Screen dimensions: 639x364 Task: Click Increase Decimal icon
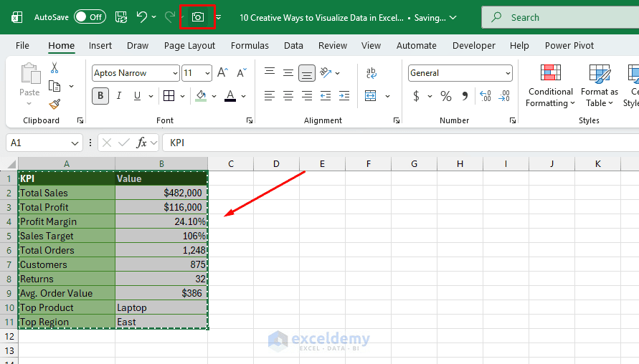coord(486,96)
